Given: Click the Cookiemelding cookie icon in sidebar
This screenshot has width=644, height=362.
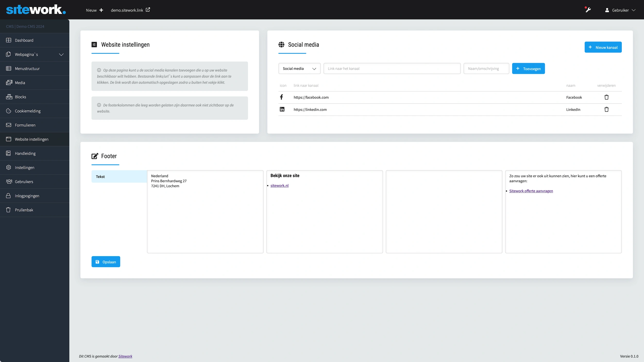Looking at the screenshot, I should [9, 111].
